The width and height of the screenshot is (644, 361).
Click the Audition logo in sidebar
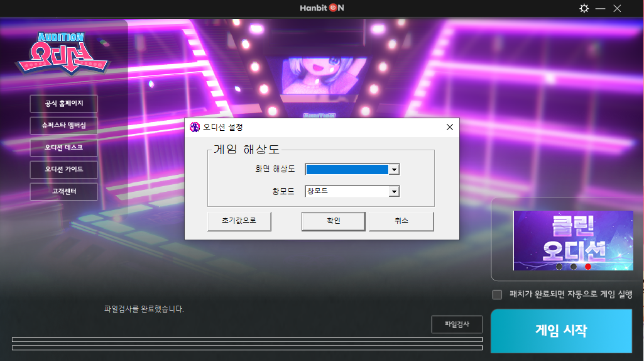click(62, 53)
